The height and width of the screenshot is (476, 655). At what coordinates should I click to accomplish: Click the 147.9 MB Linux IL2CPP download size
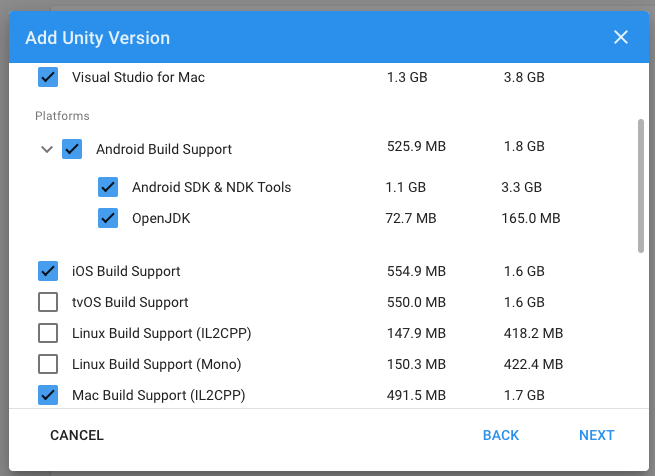point(416,333)
